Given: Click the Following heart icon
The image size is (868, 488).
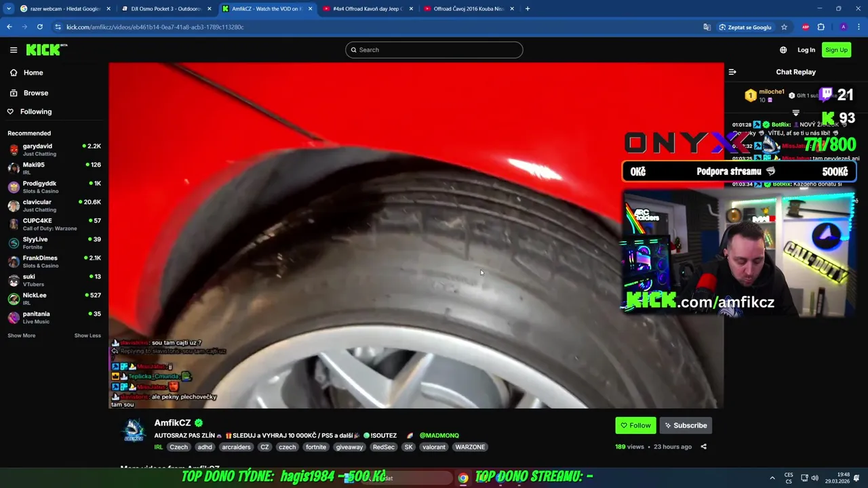Looking at the screenshot, I should tap(10, 111).
